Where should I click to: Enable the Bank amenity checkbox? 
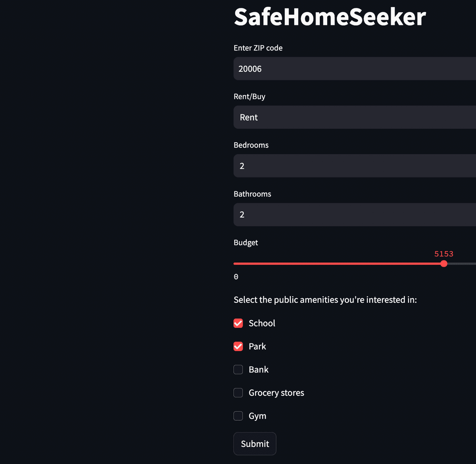coord(238,369)
